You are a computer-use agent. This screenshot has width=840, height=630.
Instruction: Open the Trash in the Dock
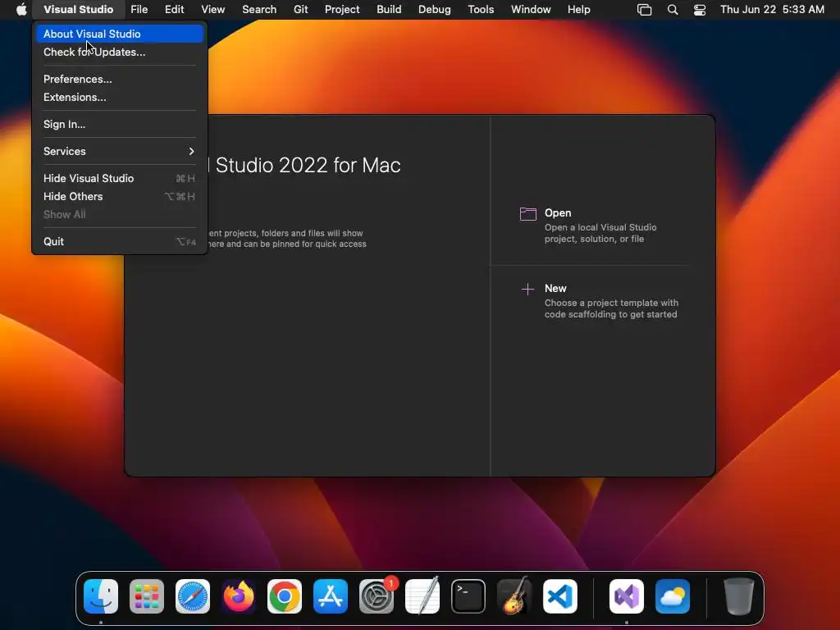pyautogui.click(x=739, y=596)
